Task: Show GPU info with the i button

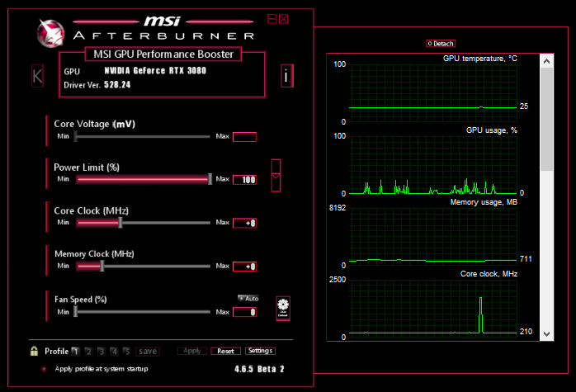Action: click(x=287, y=76)
